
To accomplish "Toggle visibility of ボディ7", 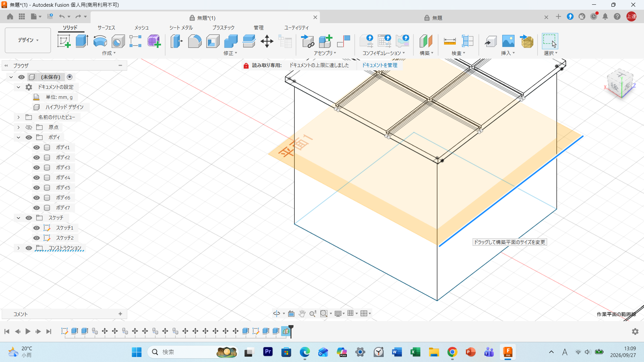I will click(x=37, y=208).
